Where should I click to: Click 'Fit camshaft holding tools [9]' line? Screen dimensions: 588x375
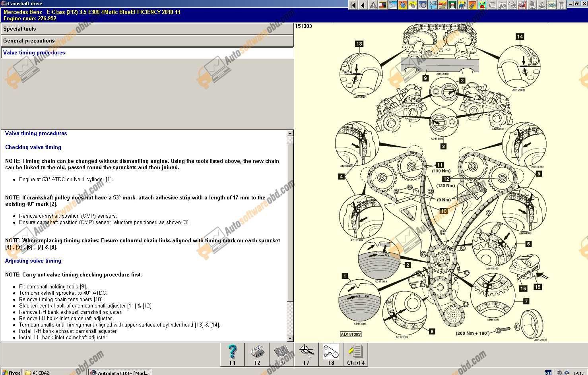point(53,286)
